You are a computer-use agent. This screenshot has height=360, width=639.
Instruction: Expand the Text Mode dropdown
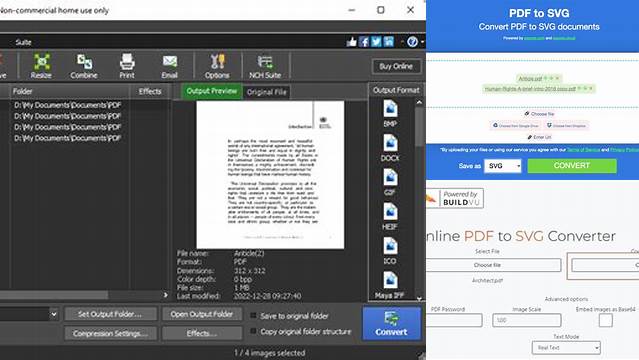(566, 348)
